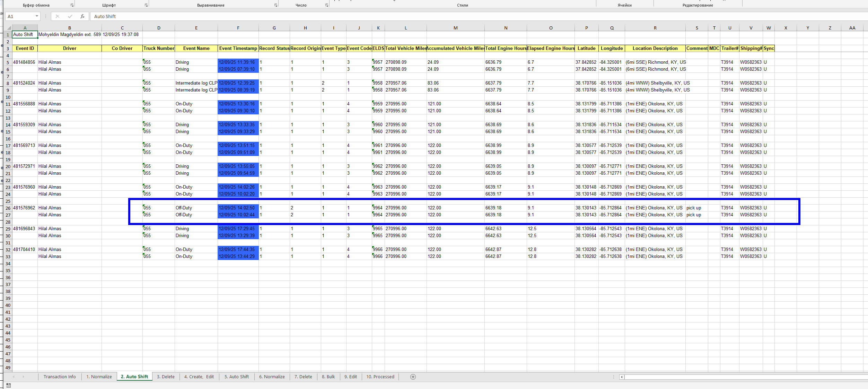
Task: Click the formula bar cancel X icon
Action: pos(58,16)
